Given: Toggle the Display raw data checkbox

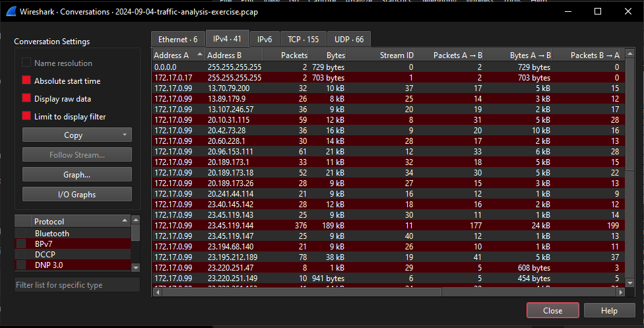Looking at the screenshot, I should [x=26, y=98].
